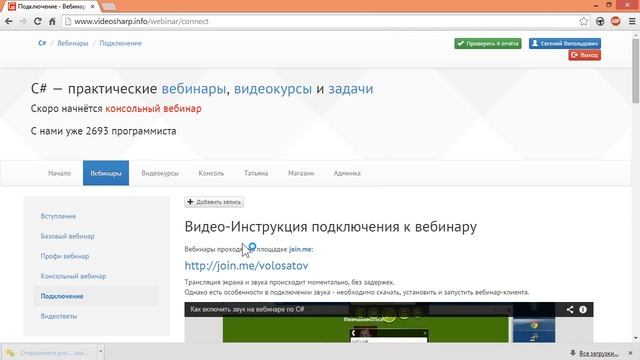The image size is (640, 360).
Task: Follow the задачи link in the heading
Action: pyautogui.click(x=351, y=89)
